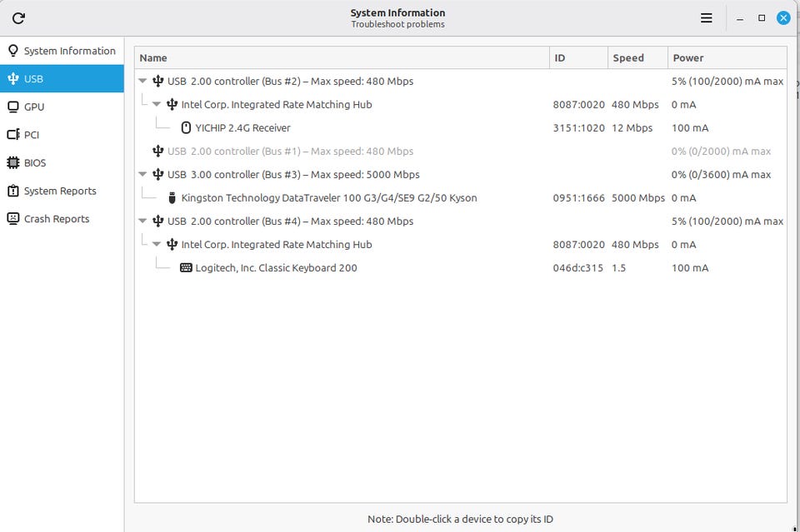The height and width of the screenshot is (532, 800).
Task: Minimize the System Information window
Action: pyautogui.click(x=740, y=18)
